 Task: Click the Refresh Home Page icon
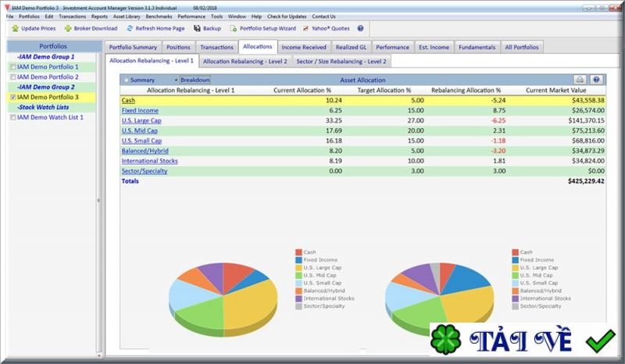130,28
